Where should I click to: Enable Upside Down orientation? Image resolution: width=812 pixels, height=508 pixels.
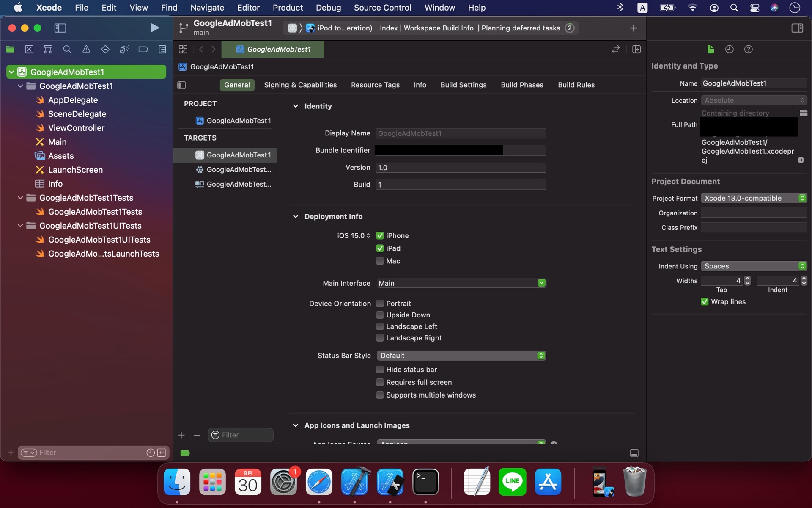point(380,315)
